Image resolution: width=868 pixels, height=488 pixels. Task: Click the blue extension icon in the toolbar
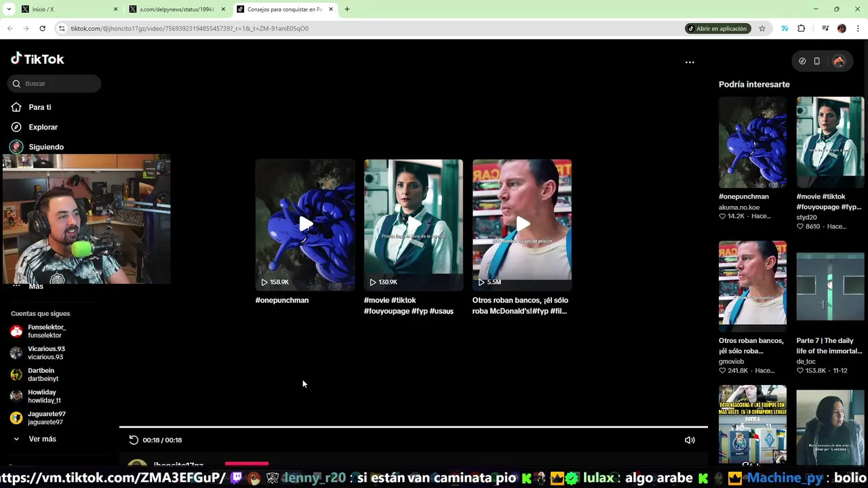pyautogui.click(x=785, y=28)
